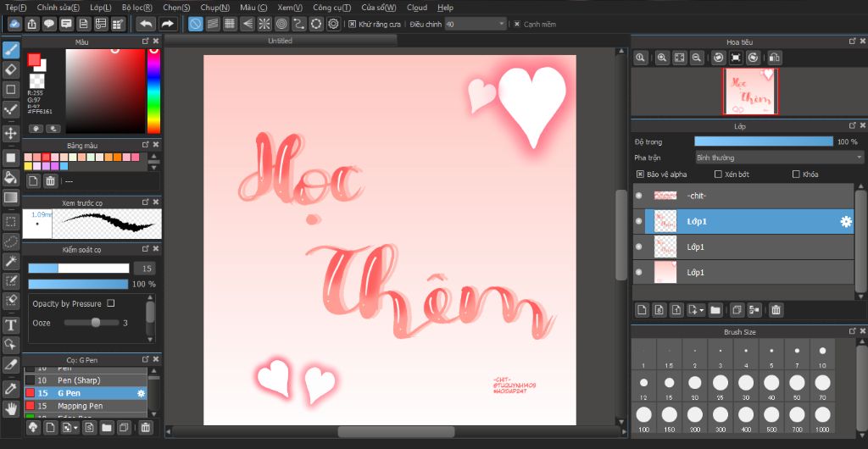The width and height of the screenshot is (868, 449).
Task: Undock the Brush Size panel
Action: click(852, 331)
